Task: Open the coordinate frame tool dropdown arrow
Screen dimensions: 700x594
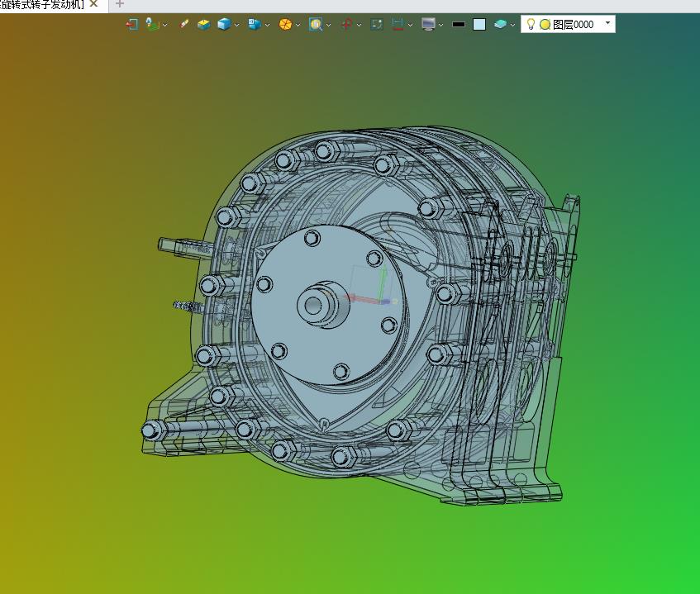Action: pos(165,25)
